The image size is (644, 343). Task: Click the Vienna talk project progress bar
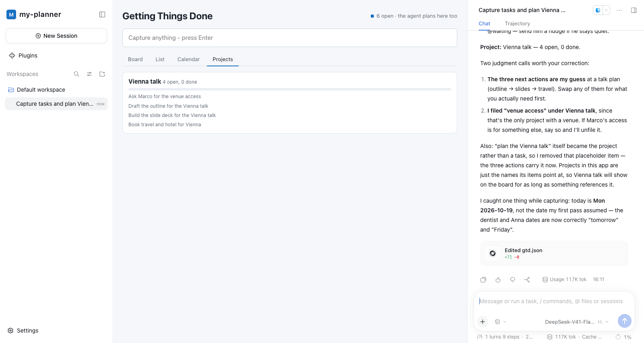pyautogui.click(x=290, y=89)
